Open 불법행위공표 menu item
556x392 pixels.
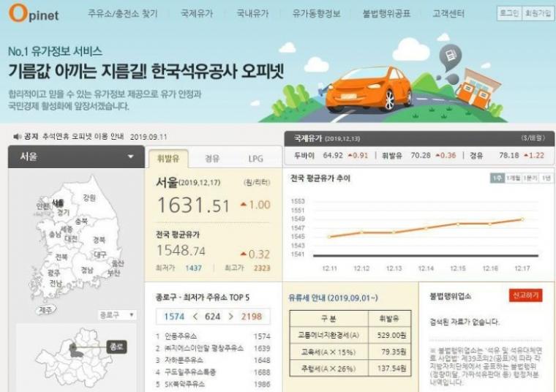[386, 13]
